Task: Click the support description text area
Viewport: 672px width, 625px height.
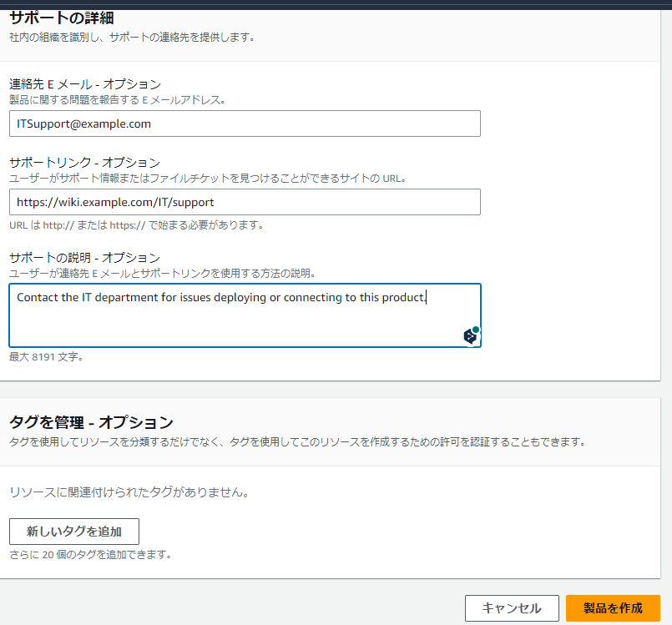Action: click(245, 315)
